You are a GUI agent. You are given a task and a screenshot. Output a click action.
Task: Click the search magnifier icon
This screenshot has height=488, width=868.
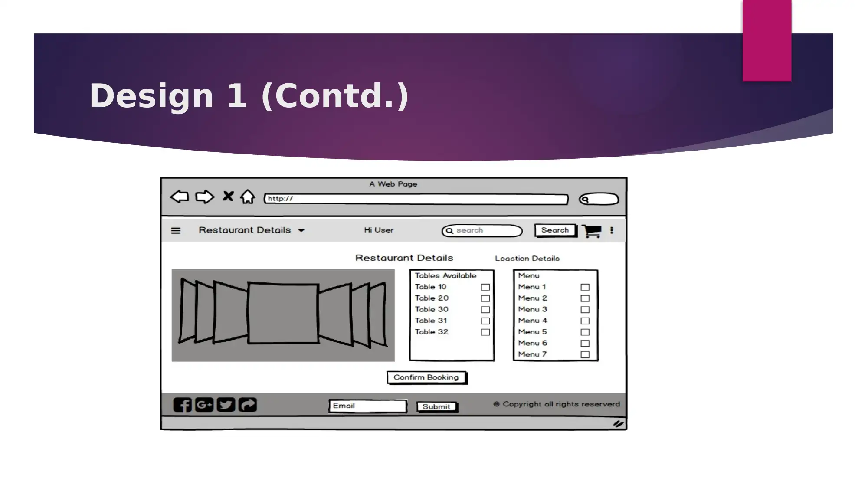coord(450,231)
